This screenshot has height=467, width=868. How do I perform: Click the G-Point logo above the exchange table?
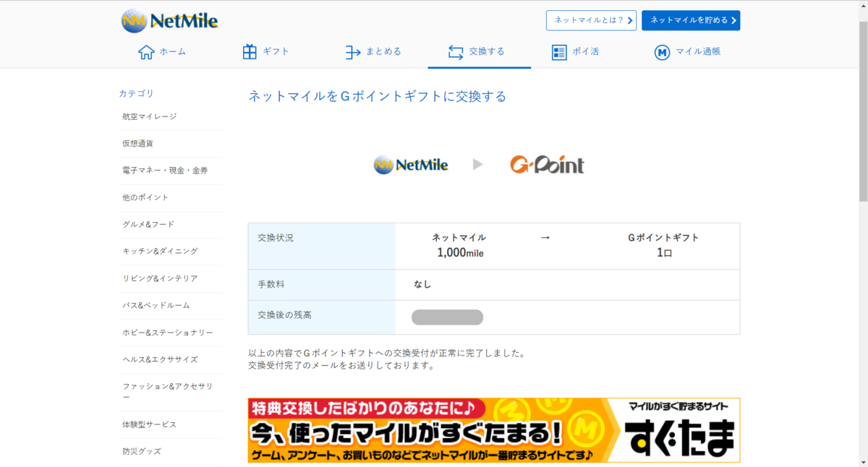[x=547, y=165]
